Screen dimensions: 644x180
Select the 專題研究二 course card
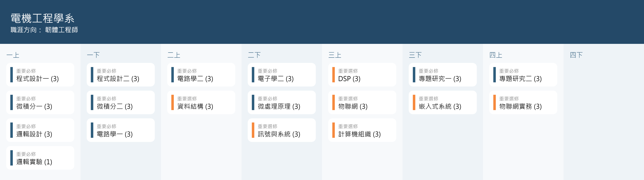point(523,75)
